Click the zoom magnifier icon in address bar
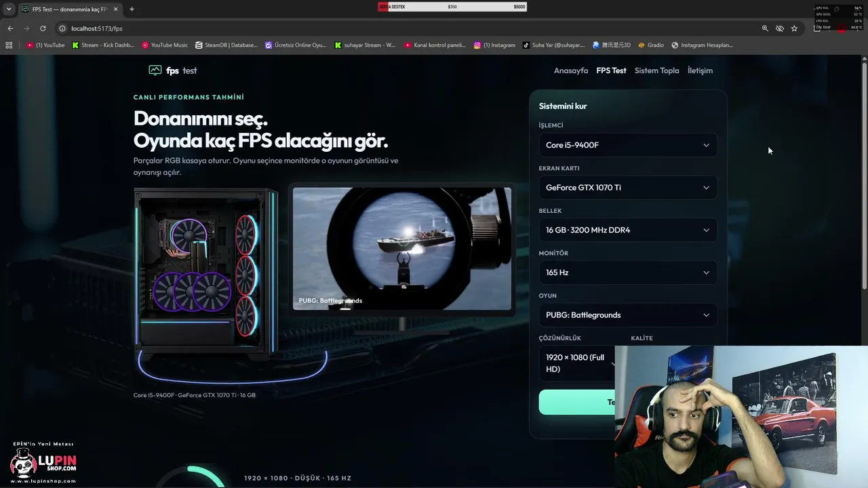Viewport: 868px width, 488px height. click(765, 28)
